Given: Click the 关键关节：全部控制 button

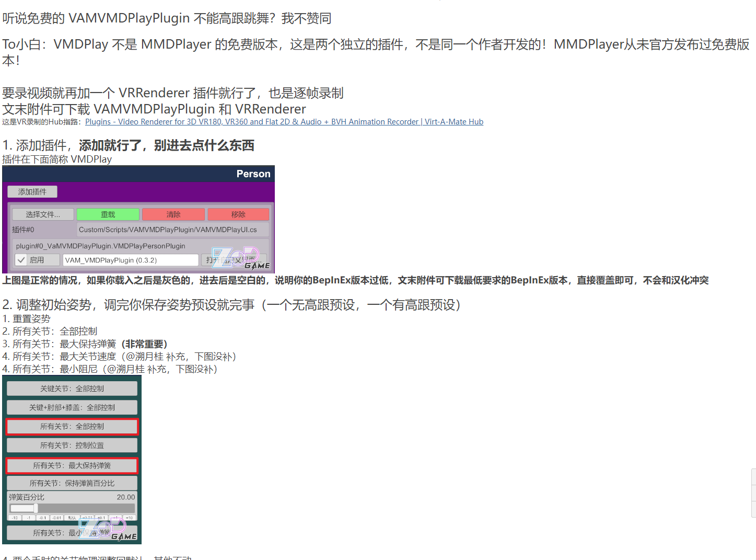Looking at the screenshot, I should (72, 388).
